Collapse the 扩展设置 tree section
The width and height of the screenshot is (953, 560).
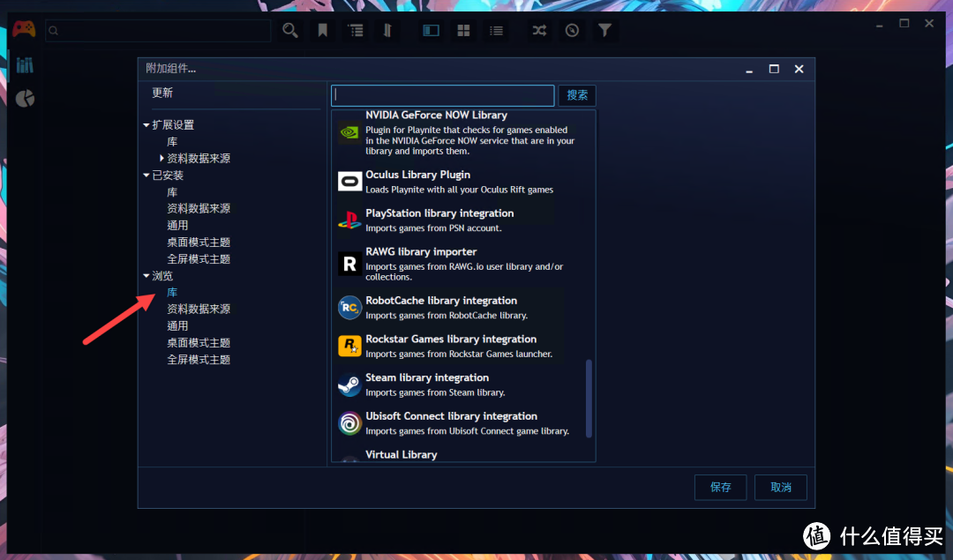click(146, 125)
